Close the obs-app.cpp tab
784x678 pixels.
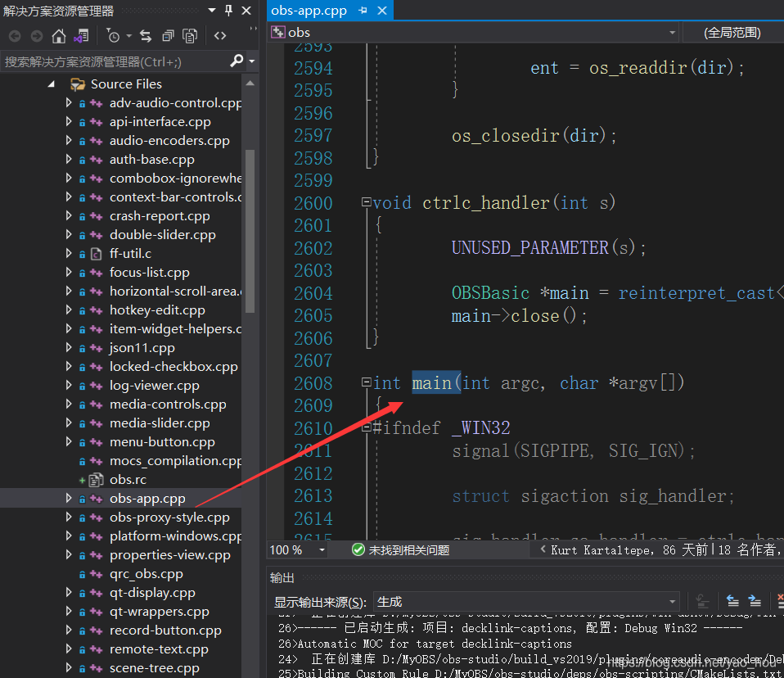(x=382, y=11)
